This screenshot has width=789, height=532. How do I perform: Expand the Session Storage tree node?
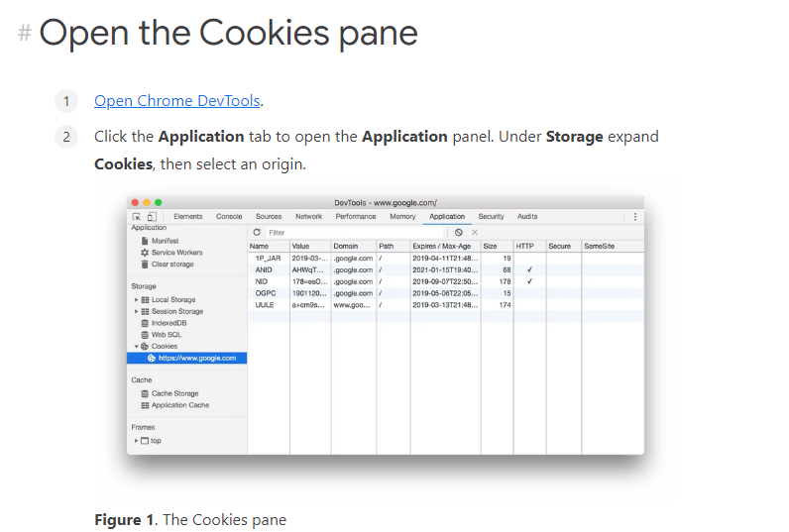pyautogui.click(x=136, y=311)
